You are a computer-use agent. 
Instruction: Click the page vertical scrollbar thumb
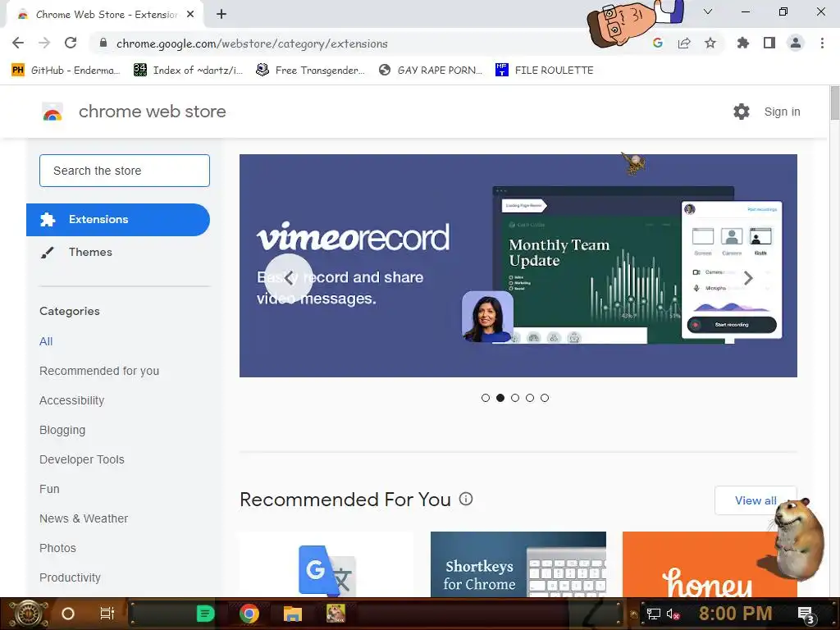[x=834, y=103]
